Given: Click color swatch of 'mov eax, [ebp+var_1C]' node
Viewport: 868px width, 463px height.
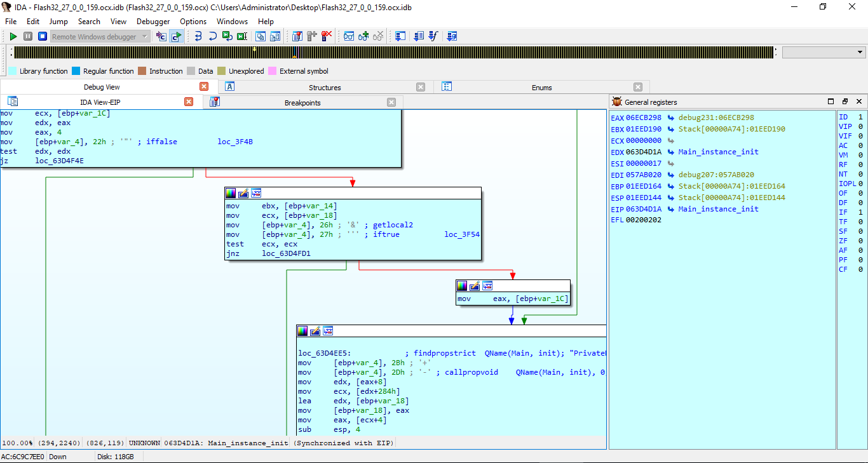Looking at the screenshot, I should click(x=462, y=286).
